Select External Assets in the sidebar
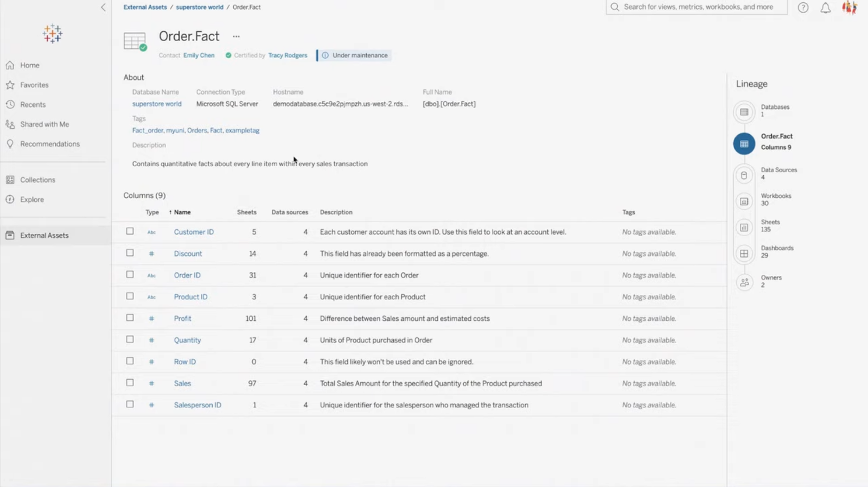This screenshot has width=868, height=487. (55, 236)
